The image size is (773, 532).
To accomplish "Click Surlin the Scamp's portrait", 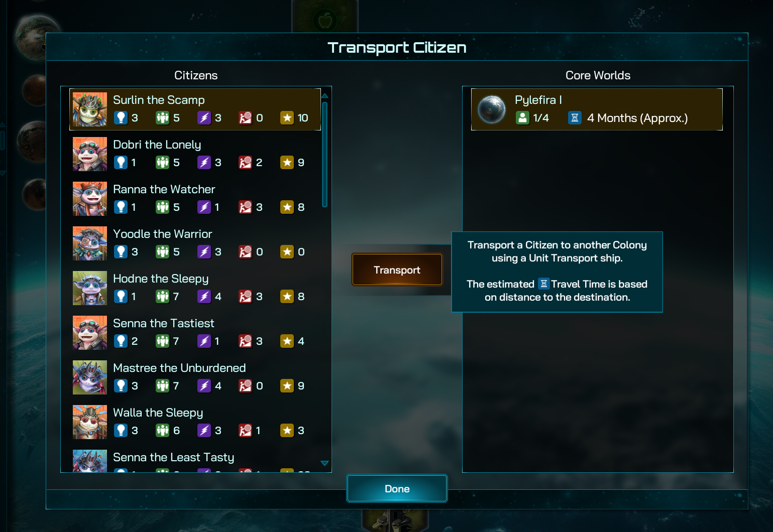I will (90, 109).
